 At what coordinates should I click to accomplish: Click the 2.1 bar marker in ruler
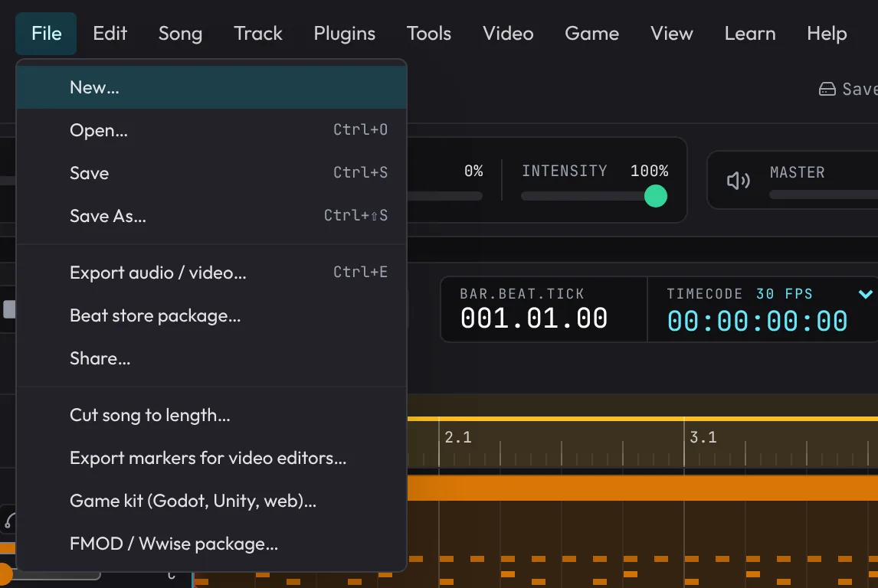[458, 437]
